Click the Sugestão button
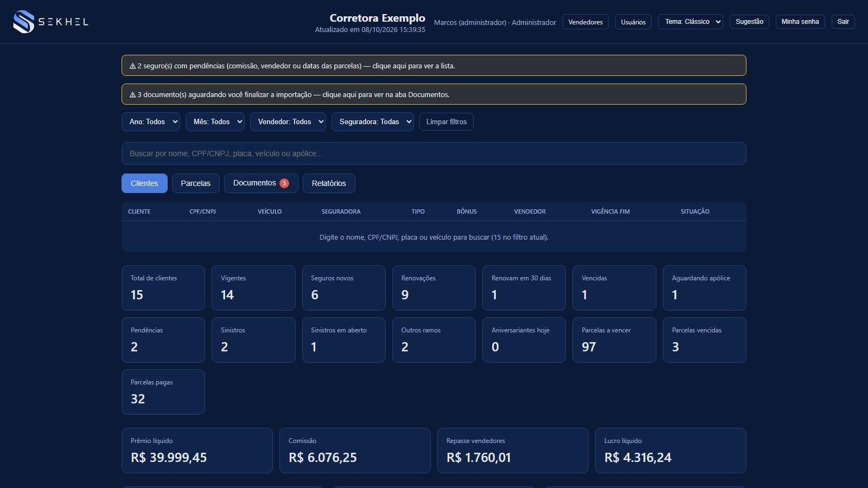Screen dimensions: 868x488 click(x=749, y=22)
